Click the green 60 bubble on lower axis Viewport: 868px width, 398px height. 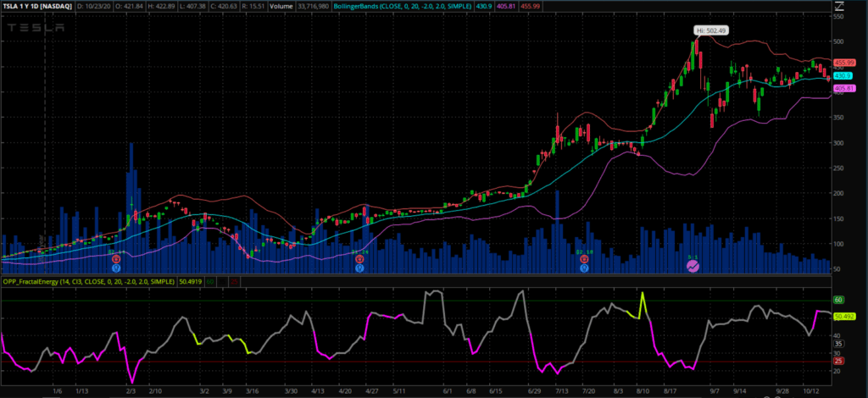pos(838,300)
